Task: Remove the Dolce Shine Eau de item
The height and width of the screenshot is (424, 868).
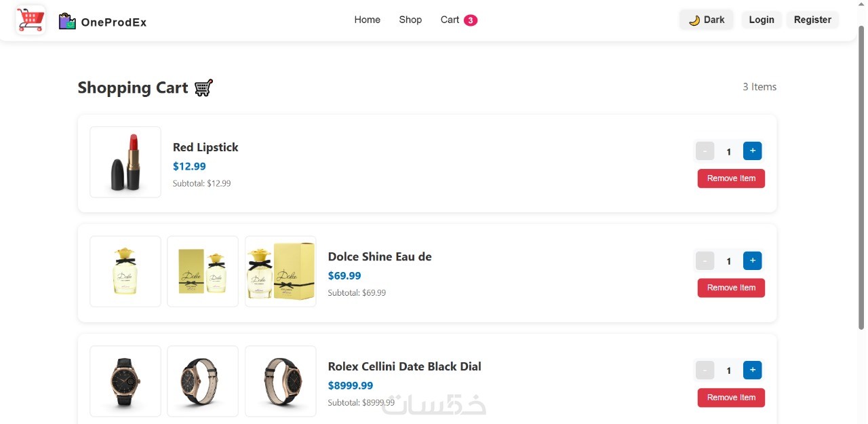Action: point(731,288)
